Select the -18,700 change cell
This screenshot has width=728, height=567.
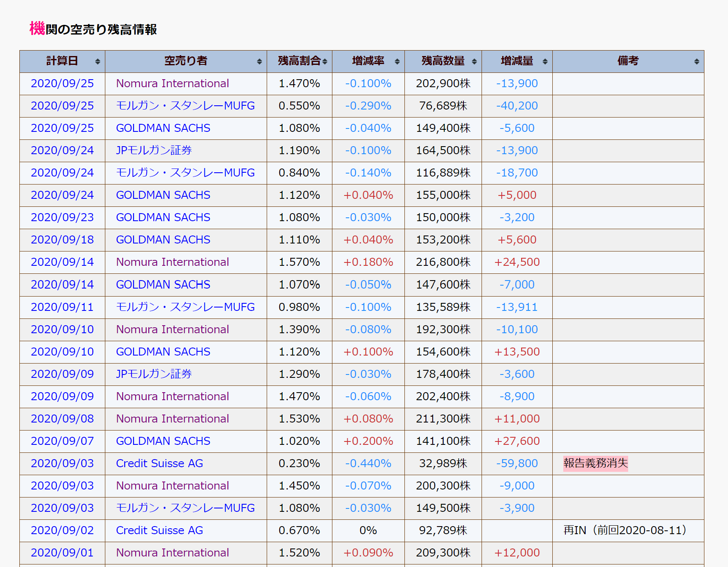tap(517, 173)
